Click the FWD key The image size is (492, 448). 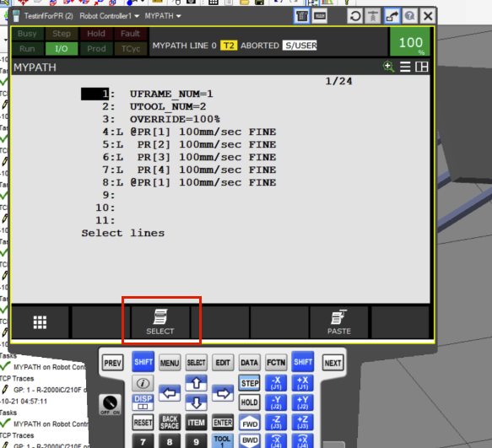250,423
